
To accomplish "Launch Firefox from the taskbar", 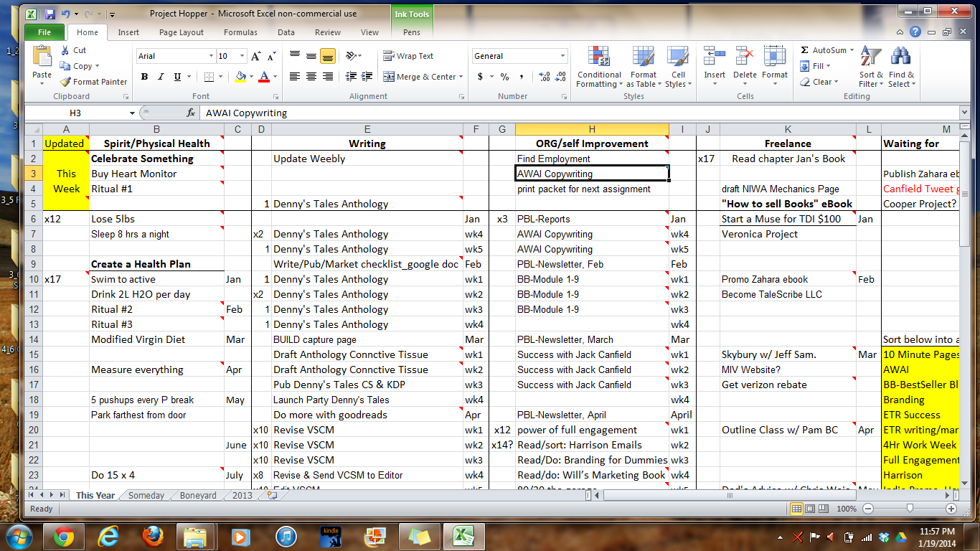I will (152, 536).
